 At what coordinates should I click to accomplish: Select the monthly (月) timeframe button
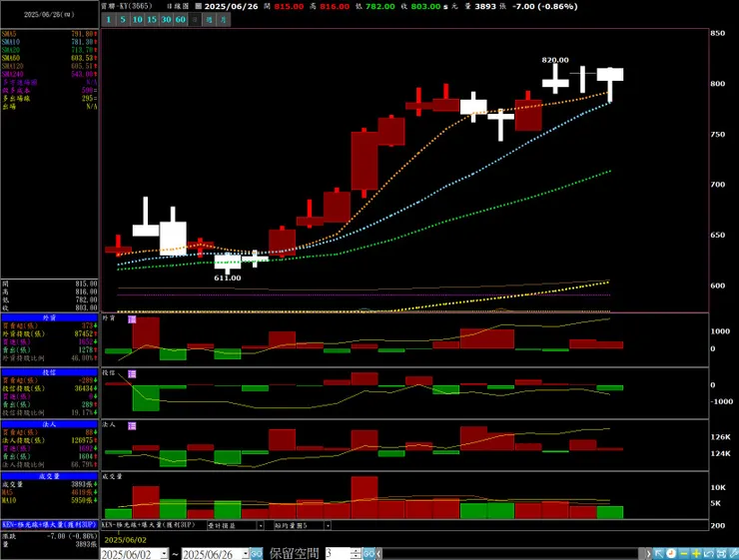[224, 19]
